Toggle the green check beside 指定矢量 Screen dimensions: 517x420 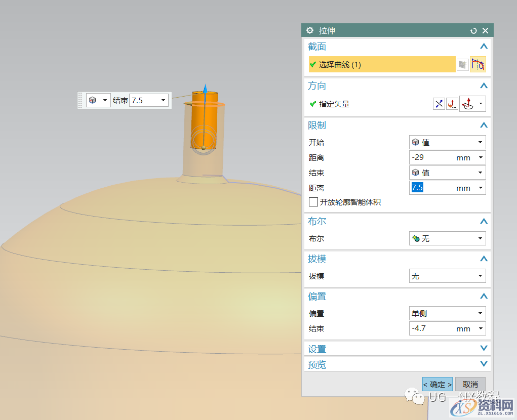(x=314, y=104)
